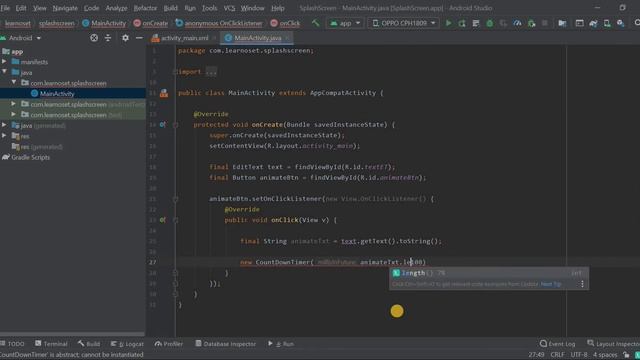Run the app with green play icon
The height and width of the screenshot is (360, 640).
click(448, 23)
